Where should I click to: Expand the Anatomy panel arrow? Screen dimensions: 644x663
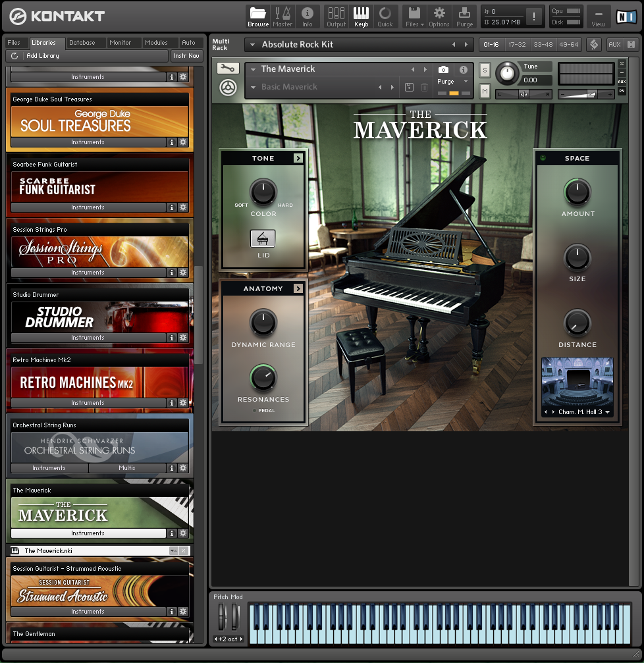(298, 288)
